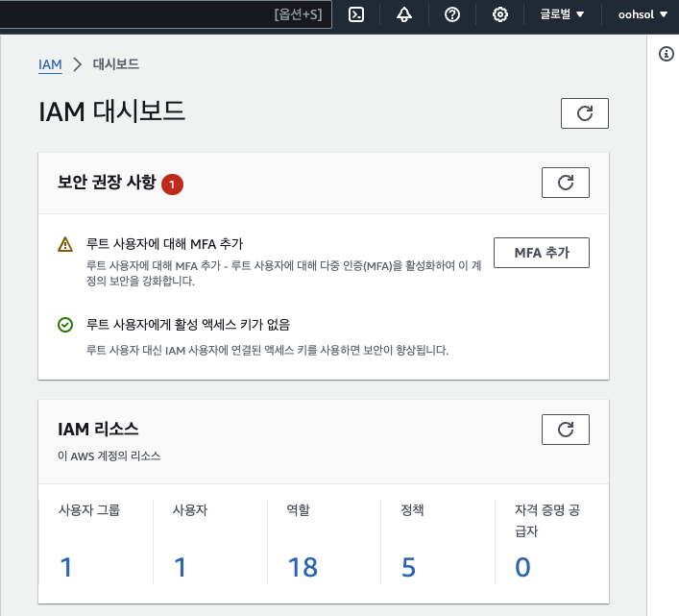Go to IAM via the breadcrumb link
The width and height of the screenshot is (679, 616).
[50, 64]
